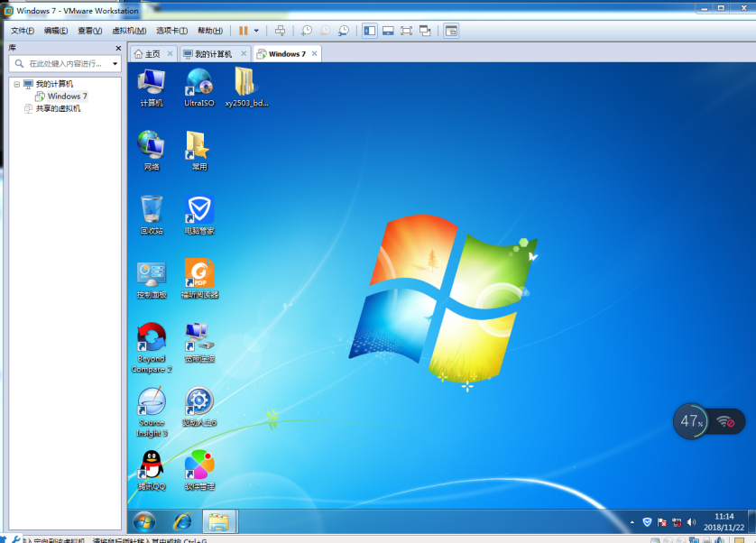Switch to Unity mode from the toolbar
The image size is (756, 543).
(425, 31)
